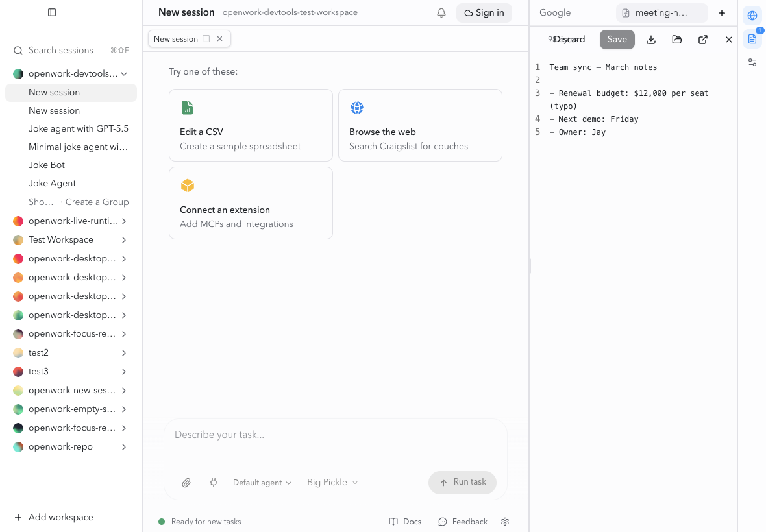Open the sliders settings icon
This screenshot has height=532, width=766.
(752, 62)
